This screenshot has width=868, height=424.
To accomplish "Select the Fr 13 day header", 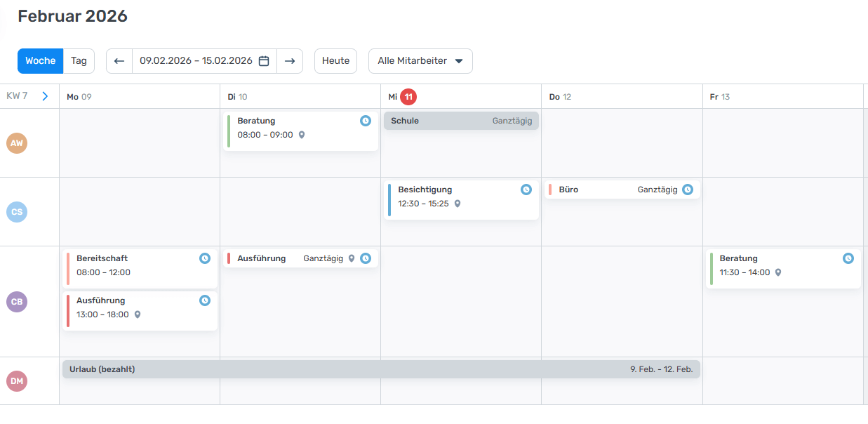I will [719, 96].
